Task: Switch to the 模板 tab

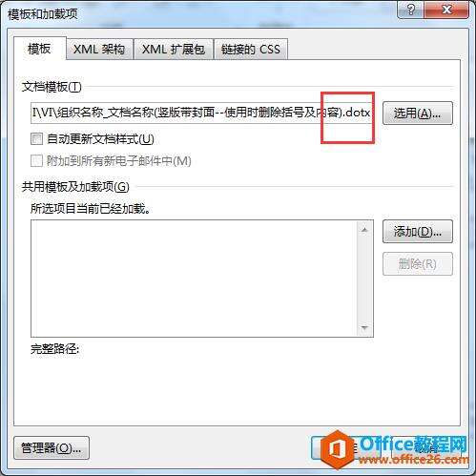Action: click(x=39, y=49)
